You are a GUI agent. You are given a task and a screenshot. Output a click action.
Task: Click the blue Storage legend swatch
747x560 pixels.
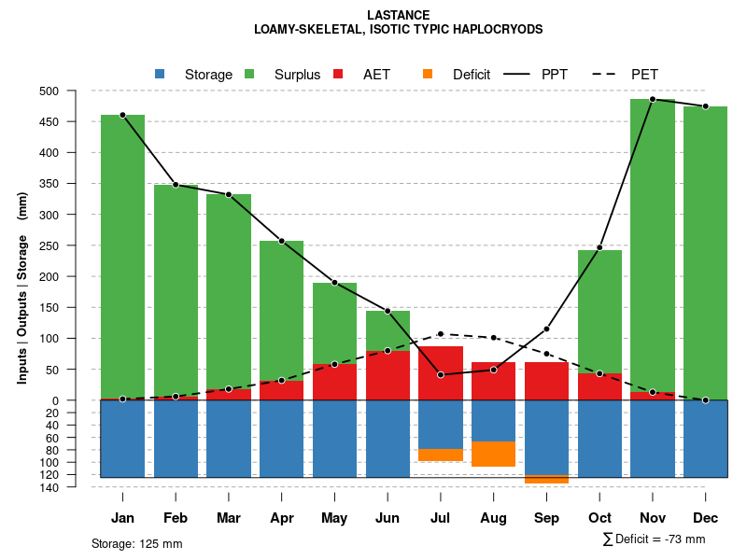coord(160,74)
